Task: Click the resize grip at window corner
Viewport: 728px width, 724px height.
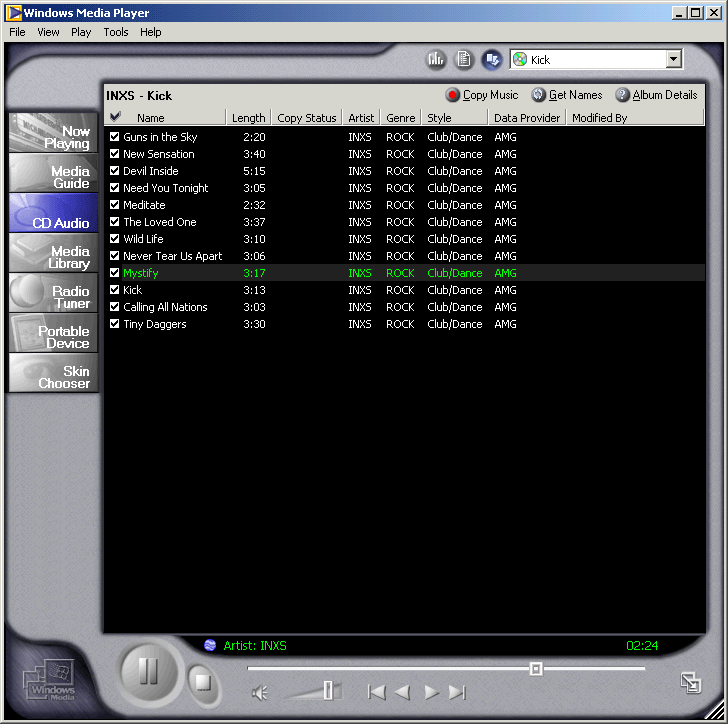Action: (715, 711)
